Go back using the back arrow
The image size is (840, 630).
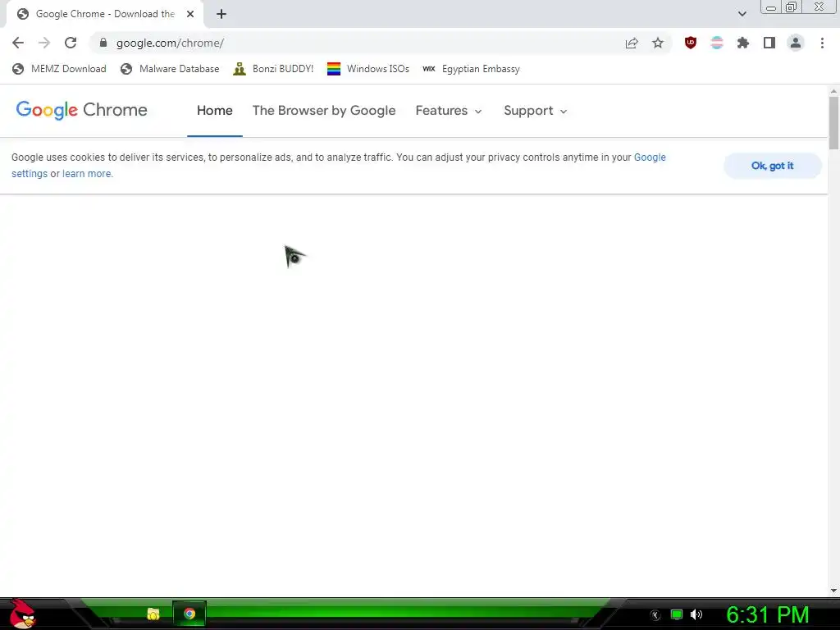(x=18, y=43)
